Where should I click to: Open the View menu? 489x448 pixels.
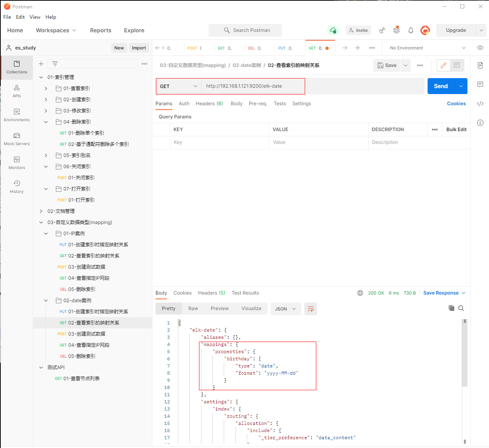click(x=35, y=17)
